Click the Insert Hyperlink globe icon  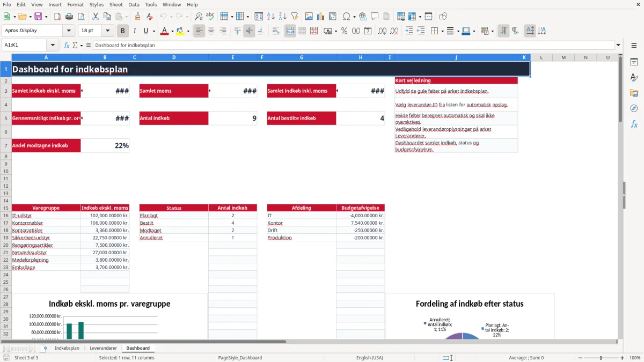click(363, 17)
